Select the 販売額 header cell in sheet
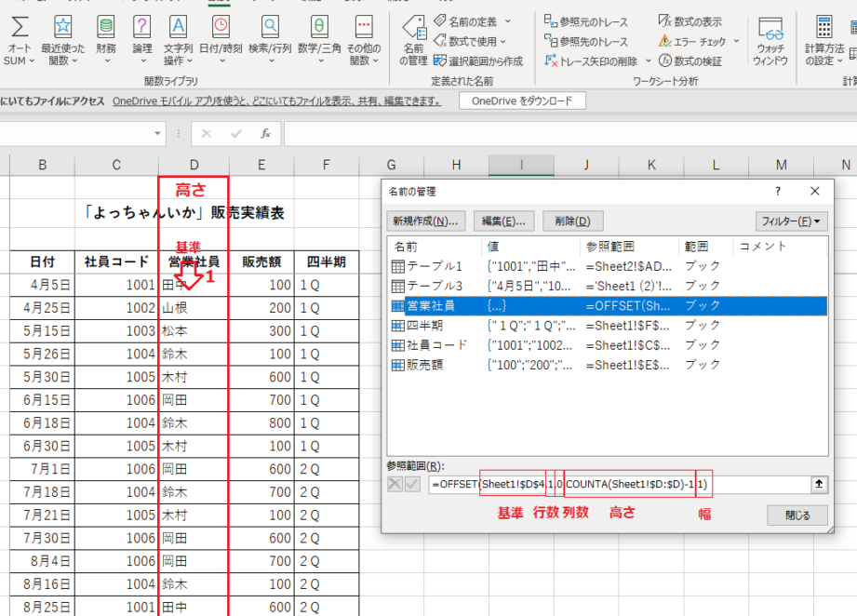 [261, 261]
